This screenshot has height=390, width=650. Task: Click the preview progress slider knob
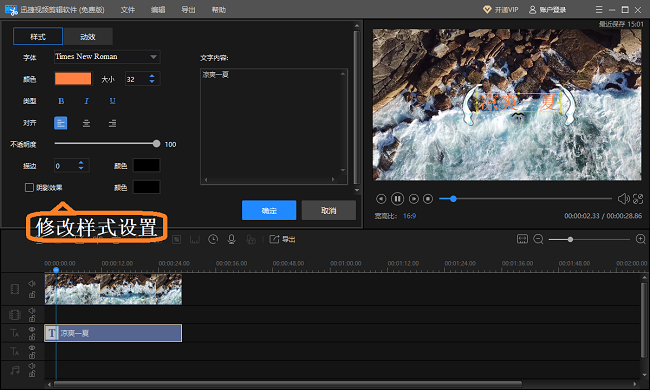453,199
